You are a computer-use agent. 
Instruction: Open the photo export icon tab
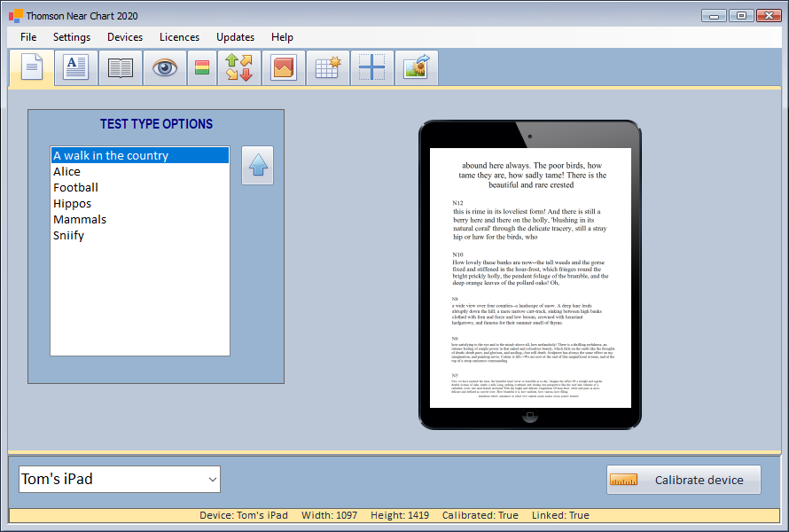416,67
